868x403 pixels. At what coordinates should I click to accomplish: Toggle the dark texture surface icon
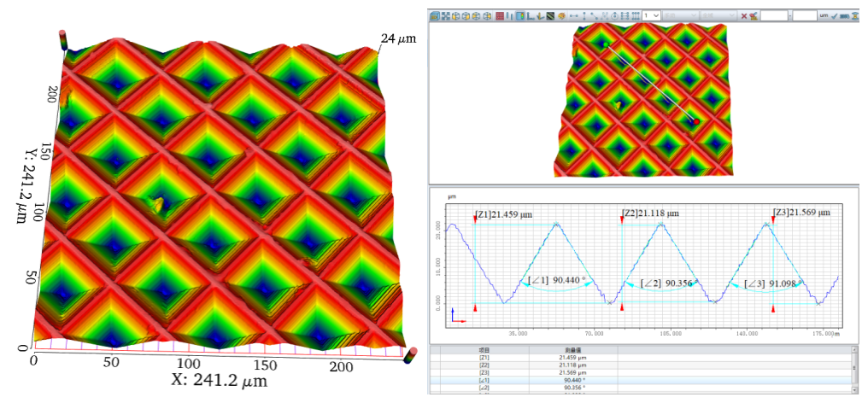pyautogui.click(x=551, y=15)
